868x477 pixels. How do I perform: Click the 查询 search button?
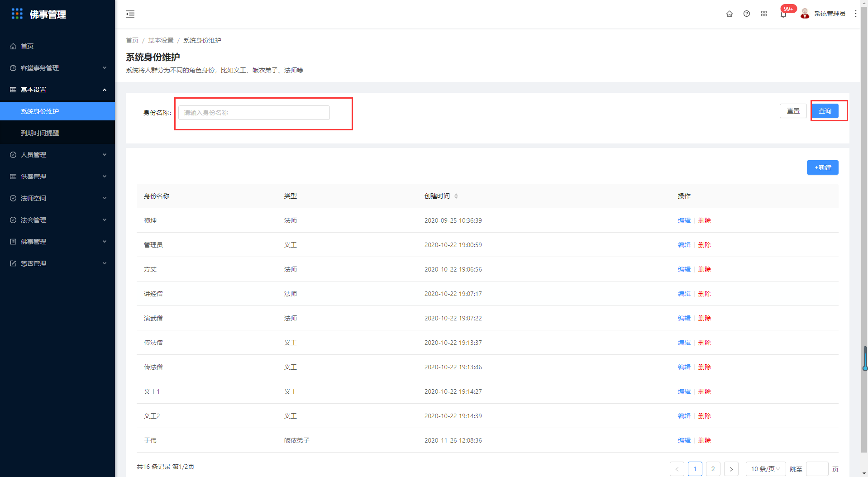pos(825,111)
